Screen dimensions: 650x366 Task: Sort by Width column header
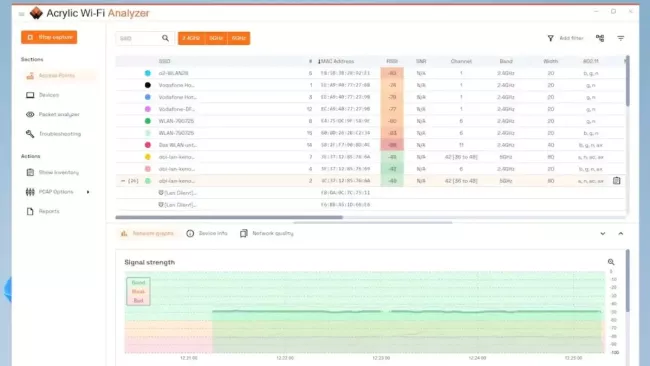click(551, 61)
